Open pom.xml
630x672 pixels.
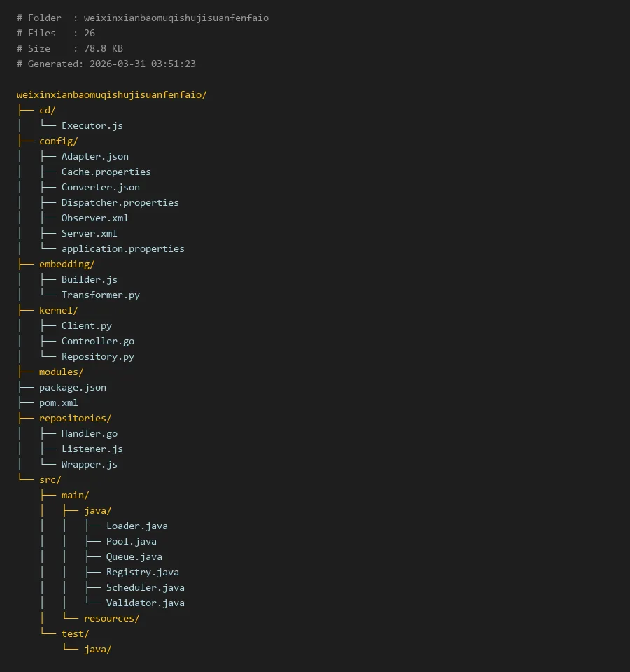[x=59, y=402]
